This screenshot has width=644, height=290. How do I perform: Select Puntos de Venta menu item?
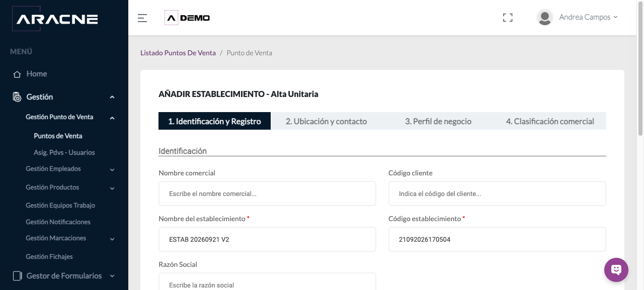(x=58, y=136)
